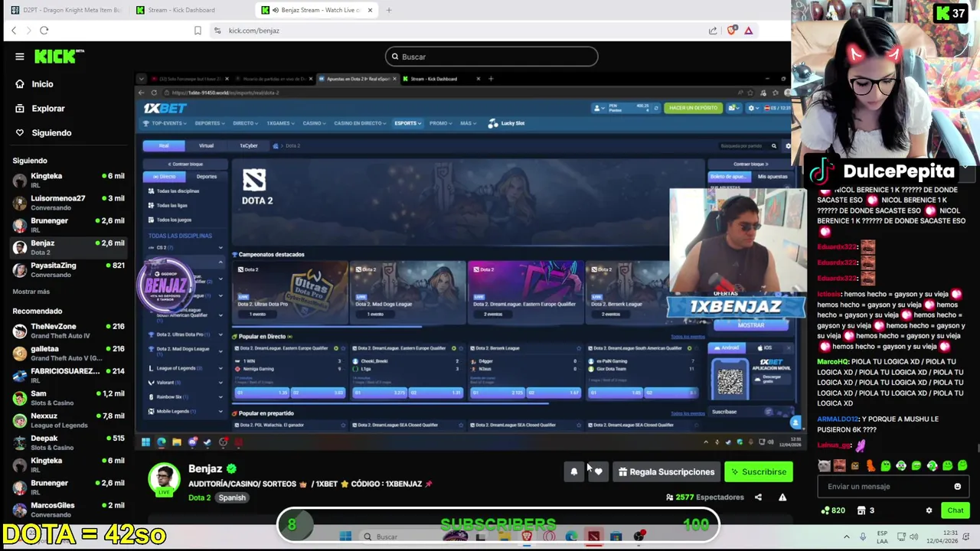Open TheNevZone recommended channel

[x=69, y=331]
